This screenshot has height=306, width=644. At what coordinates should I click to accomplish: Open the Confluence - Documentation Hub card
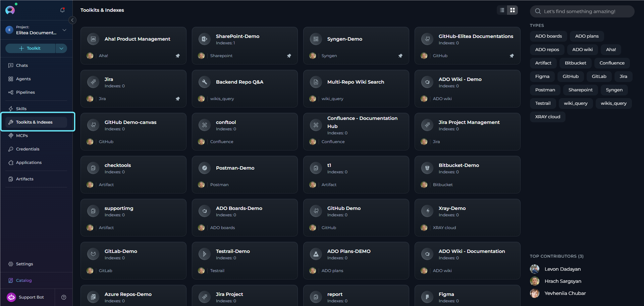tap(356, 132)
